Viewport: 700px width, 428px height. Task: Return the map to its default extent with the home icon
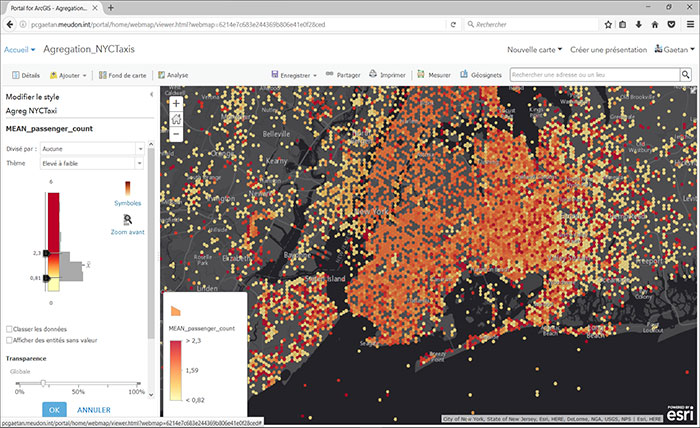tap(176, 119)
